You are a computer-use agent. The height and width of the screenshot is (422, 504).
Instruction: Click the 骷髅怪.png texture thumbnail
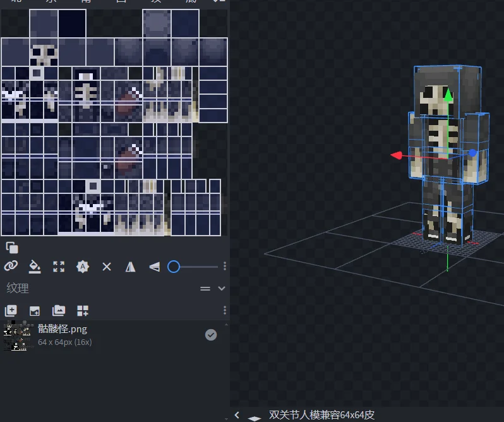18,335
